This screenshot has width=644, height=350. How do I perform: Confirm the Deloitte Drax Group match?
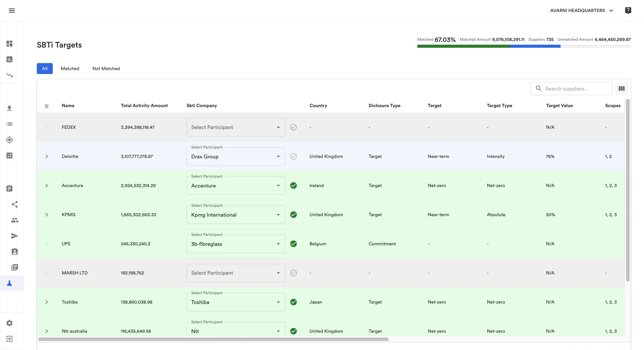294,157
